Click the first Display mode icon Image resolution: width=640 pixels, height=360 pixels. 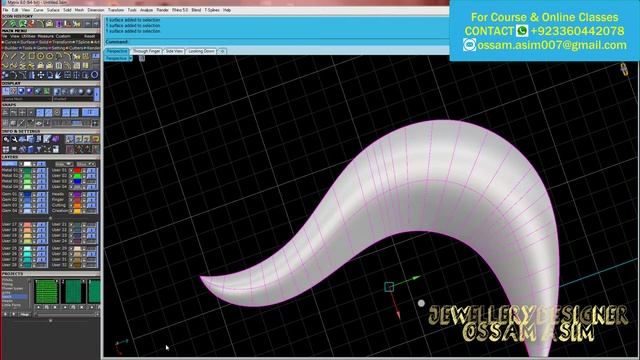[x=6, y=91]
